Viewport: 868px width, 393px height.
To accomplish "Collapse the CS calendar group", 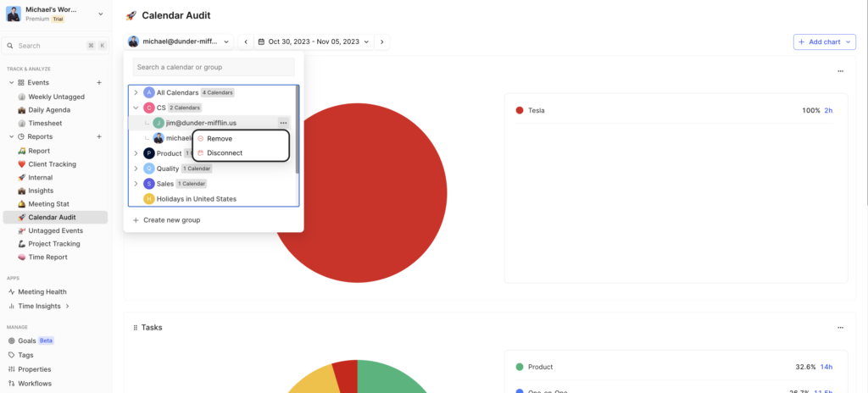I will click(x=136, y=108).
